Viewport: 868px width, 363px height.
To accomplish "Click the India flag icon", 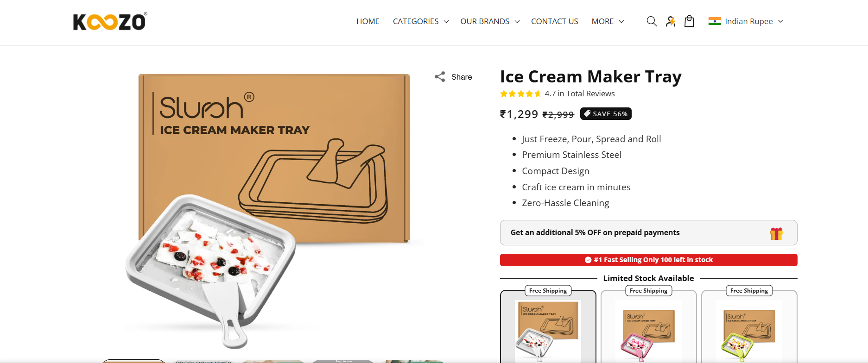I will 715,21.
